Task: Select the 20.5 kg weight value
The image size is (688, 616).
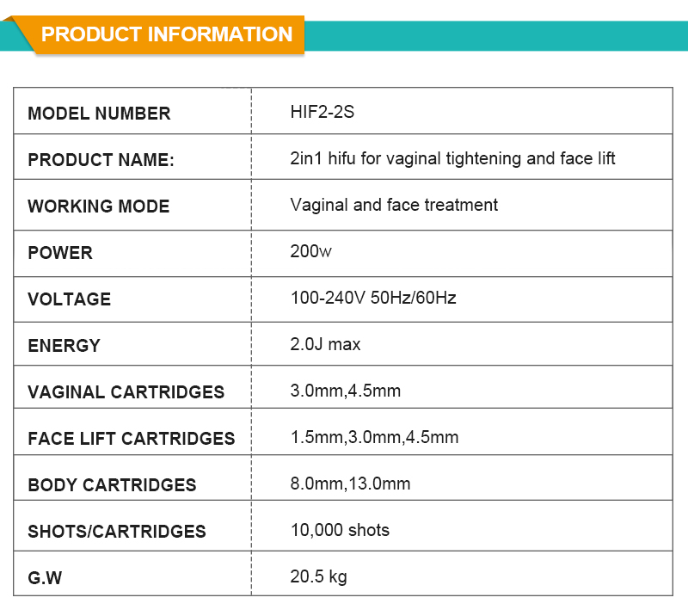Action: [x=319, y=576]
